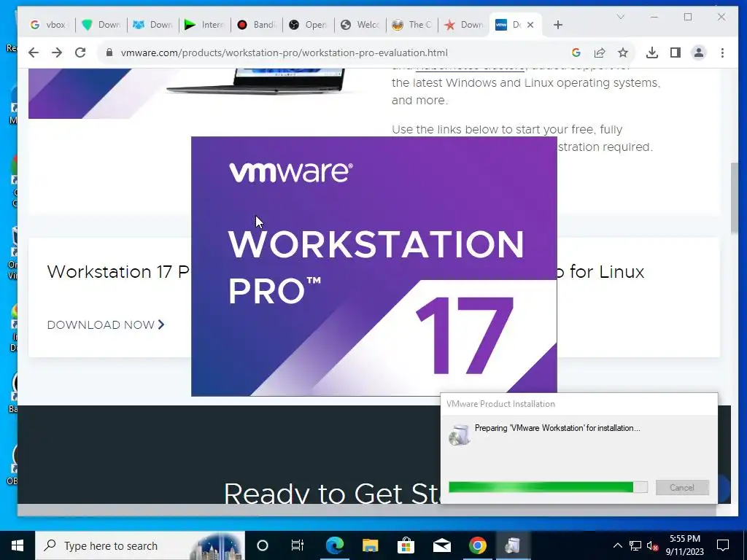Open the Windows Start menu
Screen dimensions: 747x560
pos(18,545)
